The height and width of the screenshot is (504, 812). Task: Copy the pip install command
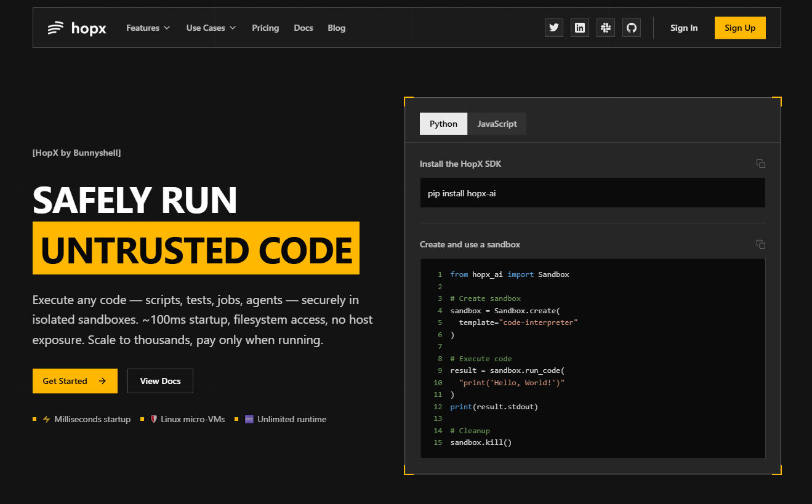tap(760, 164)
